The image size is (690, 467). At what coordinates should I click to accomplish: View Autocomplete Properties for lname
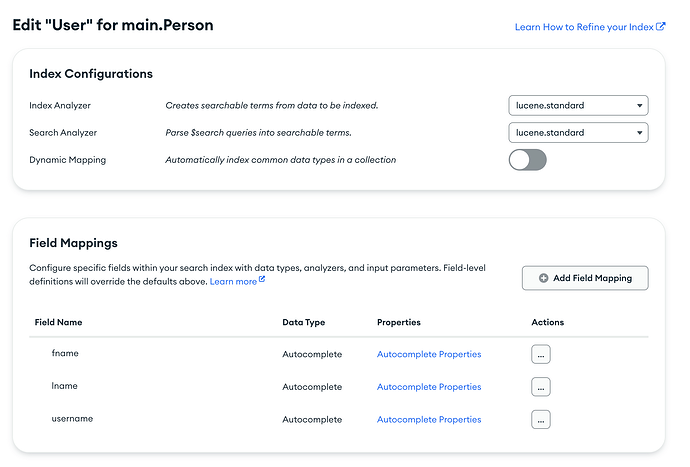click(x=429, y=387)
